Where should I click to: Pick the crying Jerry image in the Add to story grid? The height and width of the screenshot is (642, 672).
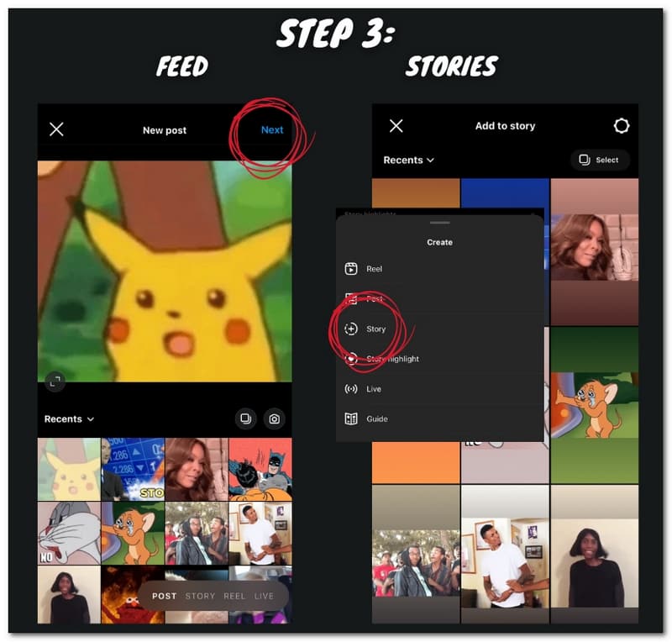(x=595, y=405)
